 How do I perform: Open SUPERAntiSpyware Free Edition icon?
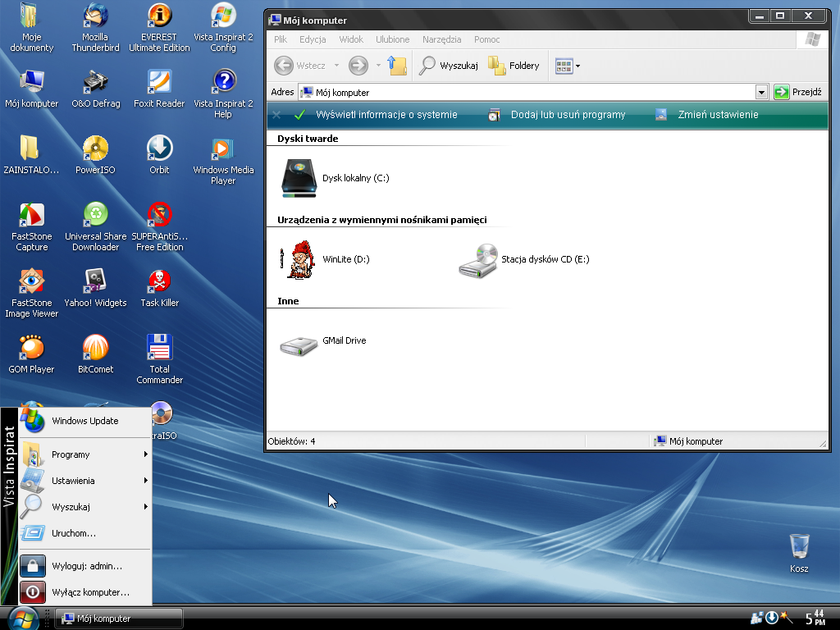[x=160, y=227]
